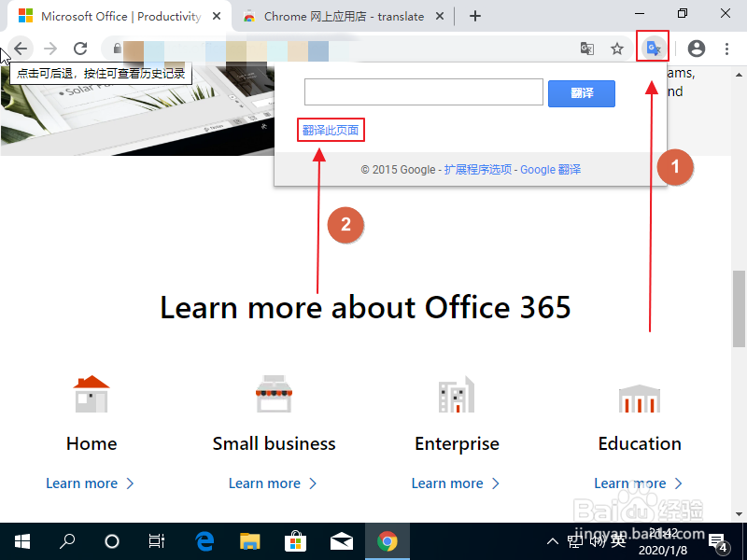Image resolution: width=747 pixels, height=560 pixels.
Task: Click the browser back arrow
Action: (x=21, y=49)
